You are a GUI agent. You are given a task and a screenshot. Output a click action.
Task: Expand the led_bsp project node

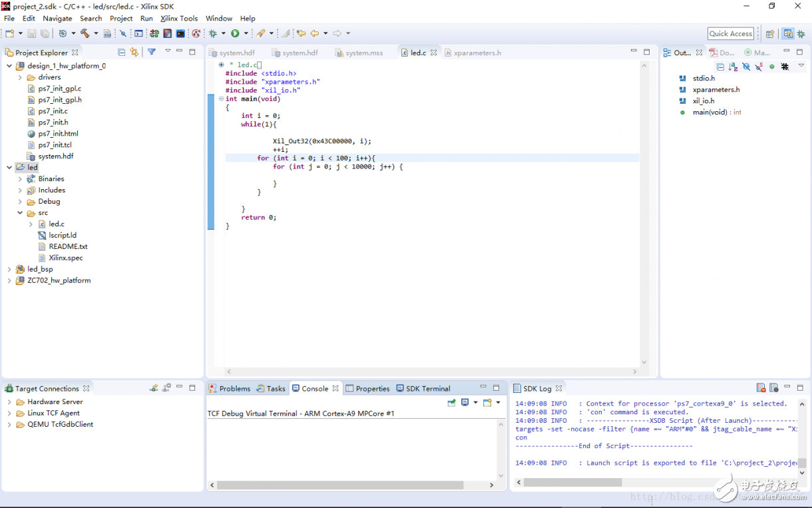[9, 270]
